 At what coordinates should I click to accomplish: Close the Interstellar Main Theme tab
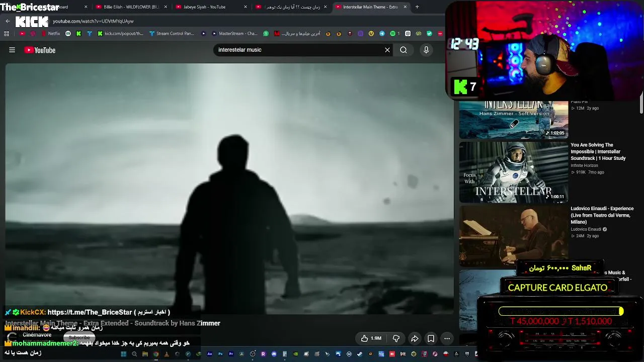coord(405,7)
